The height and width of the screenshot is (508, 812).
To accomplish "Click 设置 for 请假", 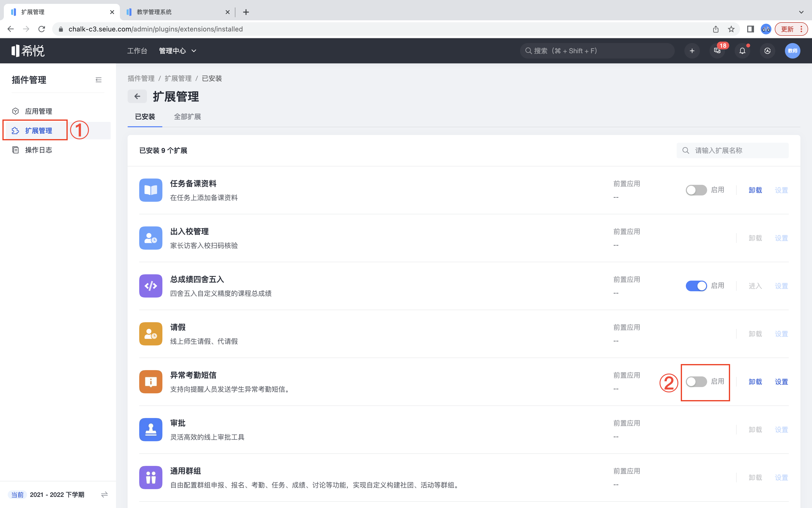I will 781,334.
